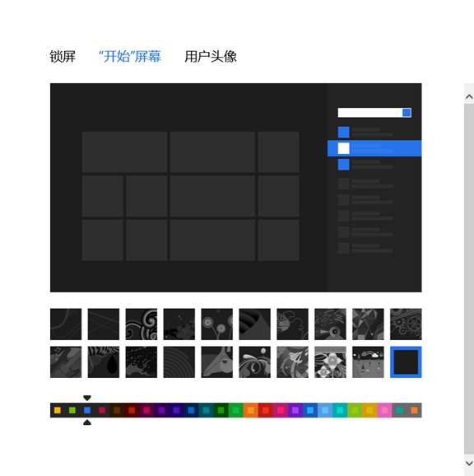
Task: Select the clouds and rain pattern thumbnail
Action: coord(368,362)
